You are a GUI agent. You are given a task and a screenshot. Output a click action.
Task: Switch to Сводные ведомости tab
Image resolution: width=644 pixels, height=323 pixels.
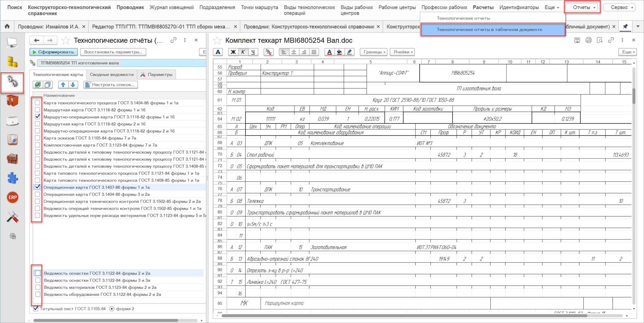pyautogui.click(x=112, y=75)
